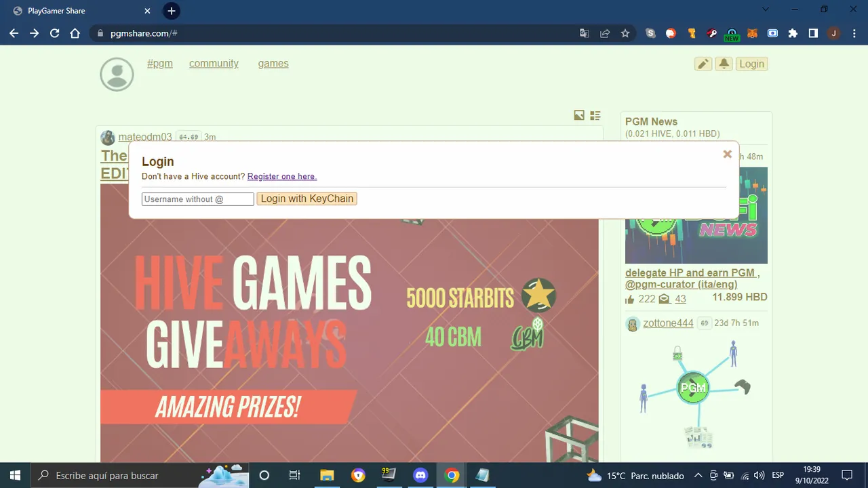The width and height of the screenshot is (868, 488).
Task: Go forward in browser history
Action: pyautogui.click(x=34, y=33)
